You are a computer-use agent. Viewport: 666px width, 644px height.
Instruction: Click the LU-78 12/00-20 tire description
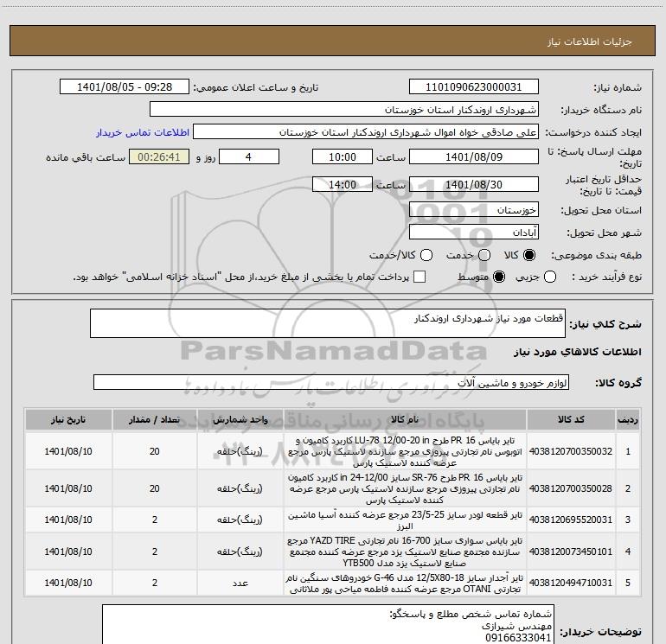click(x=405, y=451)
